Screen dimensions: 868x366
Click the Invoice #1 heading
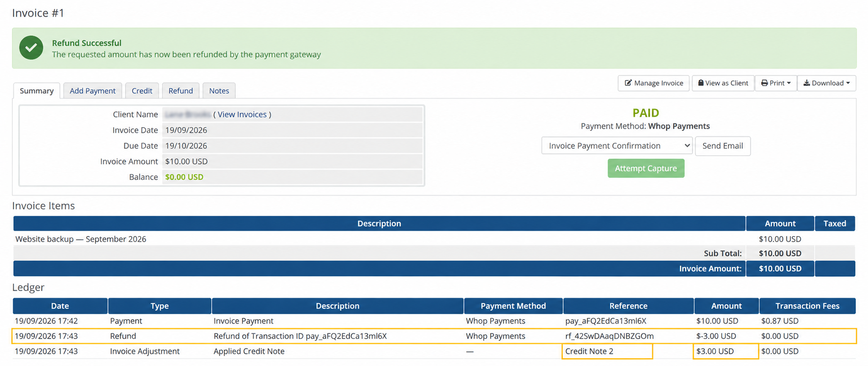[x=38, y=13]
